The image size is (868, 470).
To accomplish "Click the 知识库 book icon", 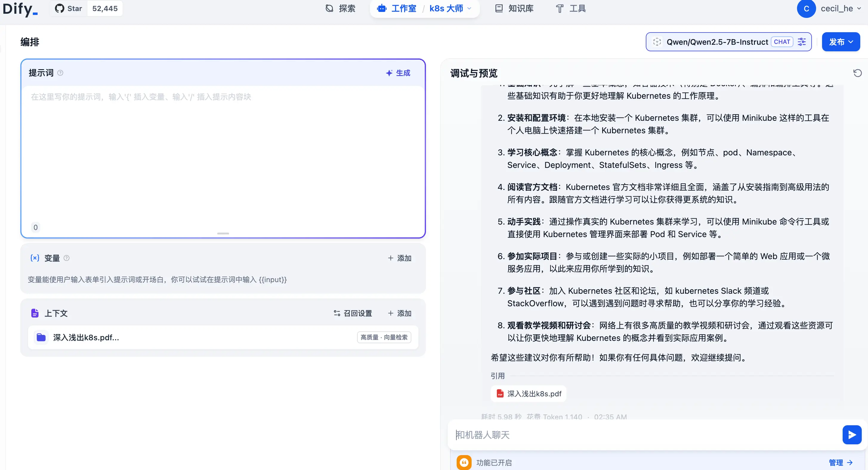I will 499,8.
